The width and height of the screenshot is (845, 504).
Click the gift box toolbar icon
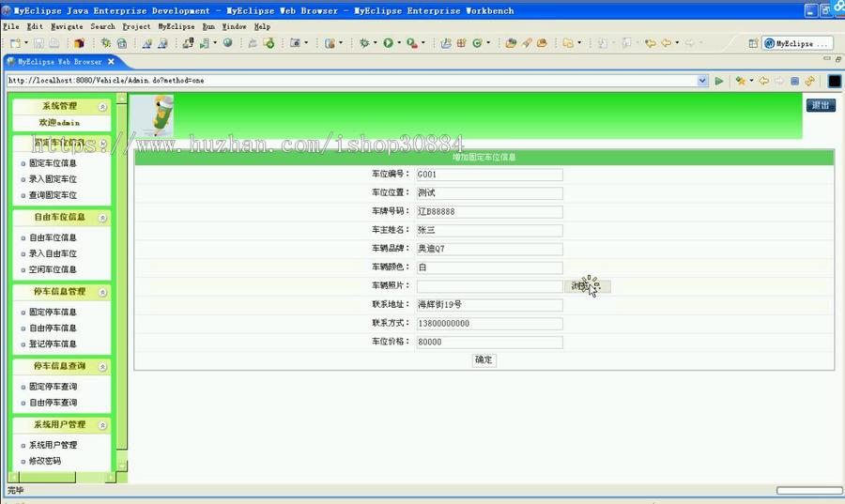coord(461,43)
